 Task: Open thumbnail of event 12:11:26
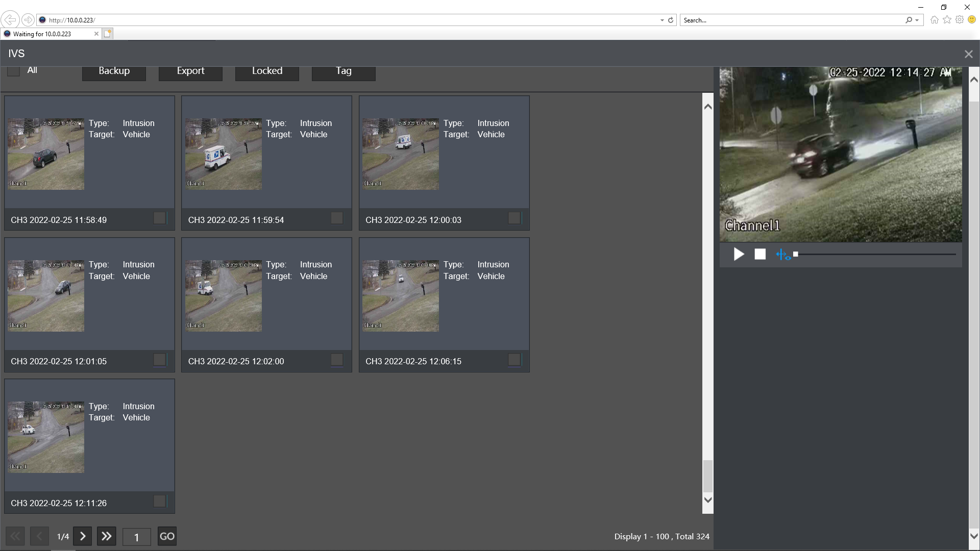[46, 437]
